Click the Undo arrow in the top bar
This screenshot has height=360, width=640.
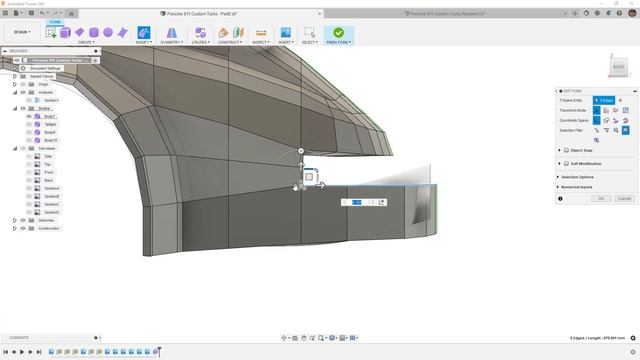[x=42, y=13]
